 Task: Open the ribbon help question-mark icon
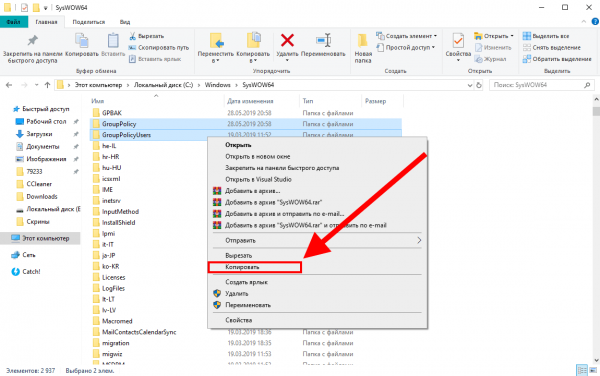point(595,22)
